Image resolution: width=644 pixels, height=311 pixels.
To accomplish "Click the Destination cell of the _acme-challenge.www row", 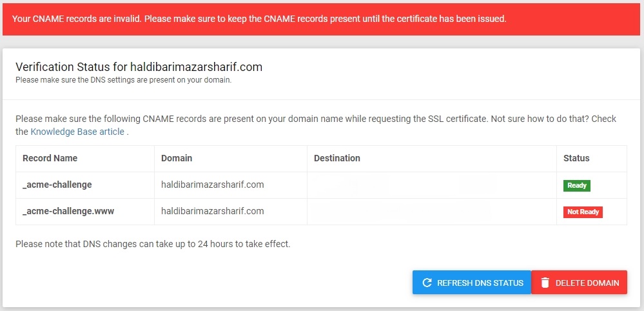I will (431, 211).
